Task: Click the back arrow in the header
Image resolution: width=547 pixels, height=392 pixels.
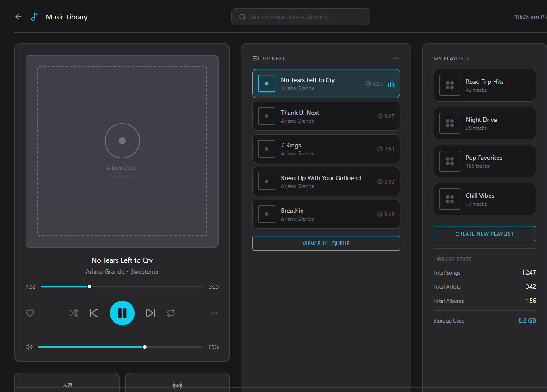Action: pyautogui.click(x=18, y=16)
